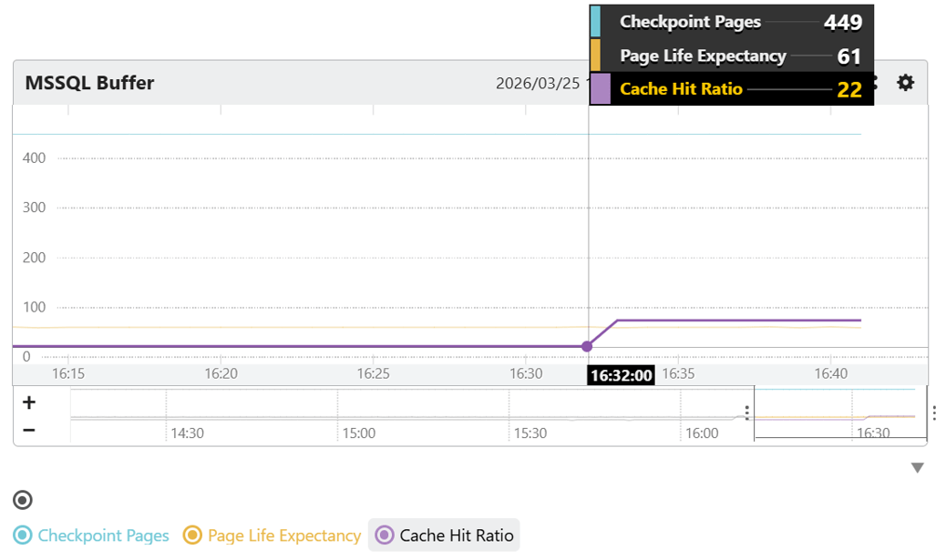Toggle the Checkpoint Pages legend series
946x560 pixels.
pyautogui.click(x=91, y=535)
